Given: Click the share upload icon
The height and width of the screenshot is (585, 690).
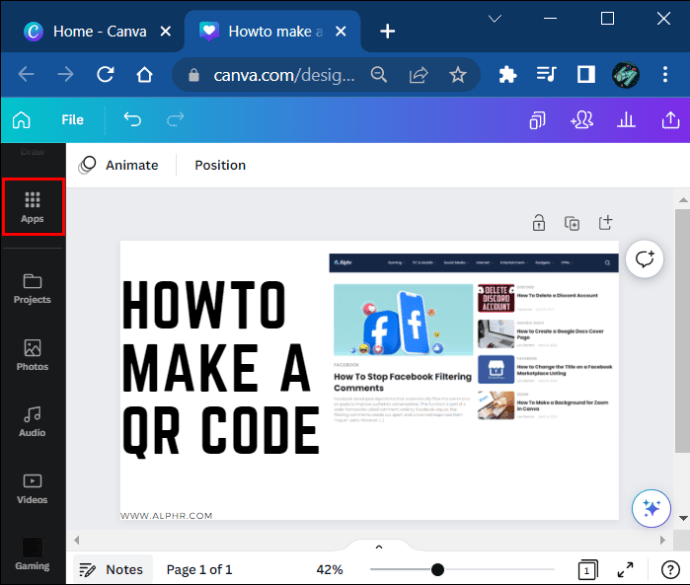Looking at the screenshot, I should 670,120.
